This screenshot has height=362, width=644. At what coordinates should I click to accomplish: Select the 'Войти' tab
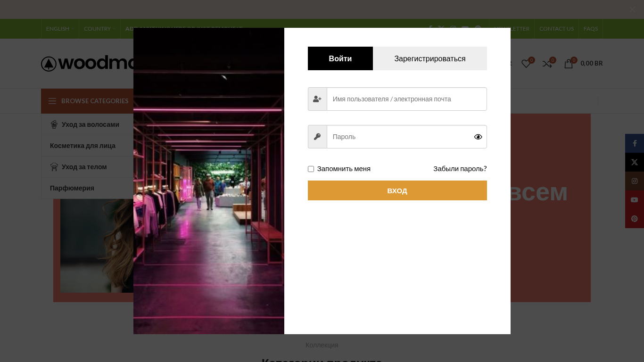point(340,58)
